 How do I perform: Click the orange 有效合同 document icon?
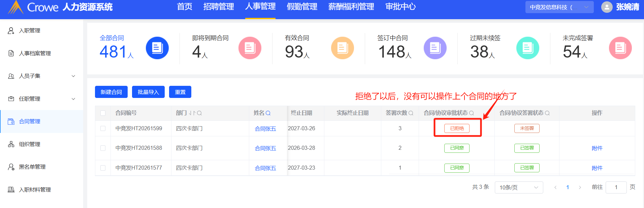coord(342,48)
